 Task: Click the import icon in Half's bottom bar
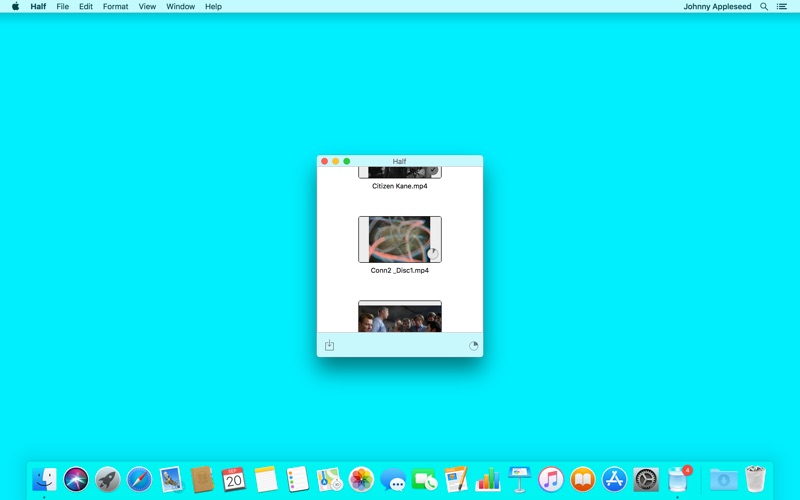329,345
